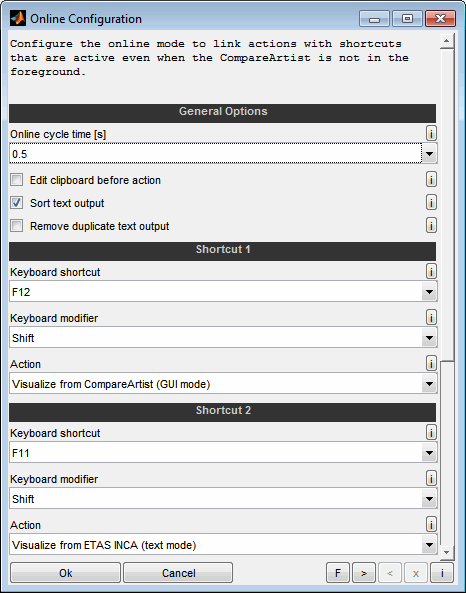Open Shortcut 2 Action dropdown list
The width and height of the screenshot is (466, 593).
429,545
